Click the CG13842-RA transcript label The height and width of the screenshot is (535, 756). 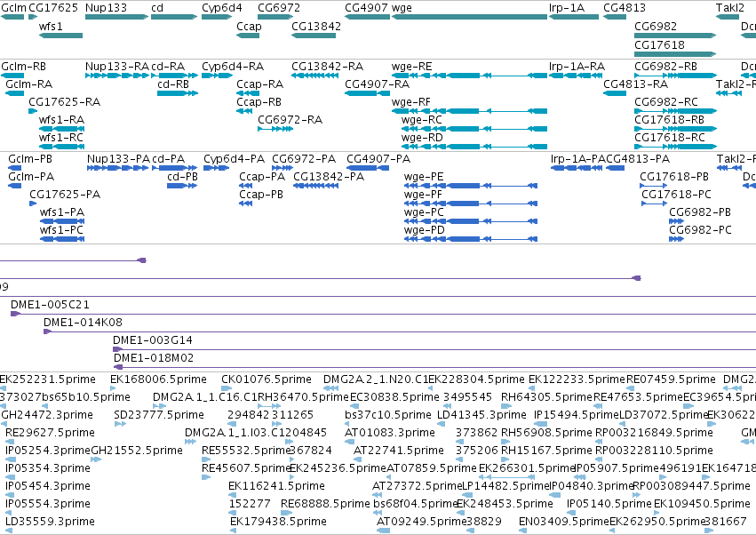click(327, 66)
